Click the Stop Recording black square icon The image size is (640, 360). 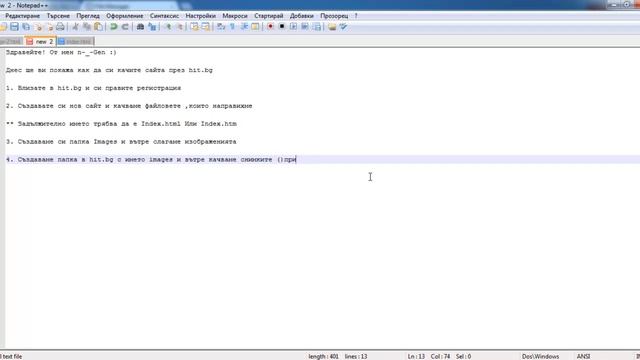click(x=282, y=27)
